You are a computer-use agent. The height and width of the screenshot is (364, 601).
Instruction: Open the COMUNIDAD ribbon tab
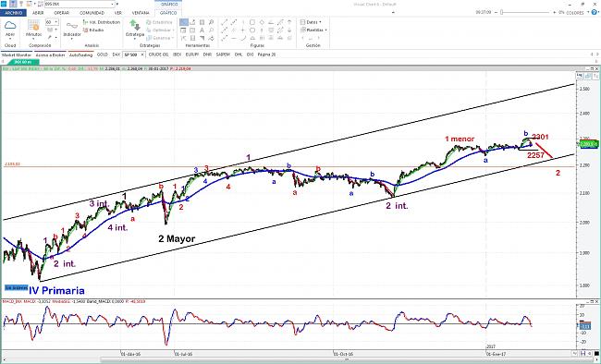(92, 13)
